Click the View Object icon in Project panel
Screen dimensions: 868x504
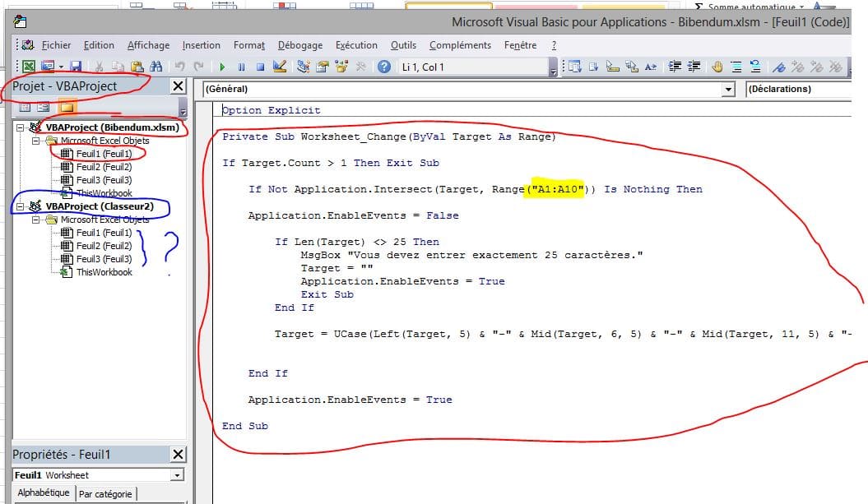click(x=43, y=108)
